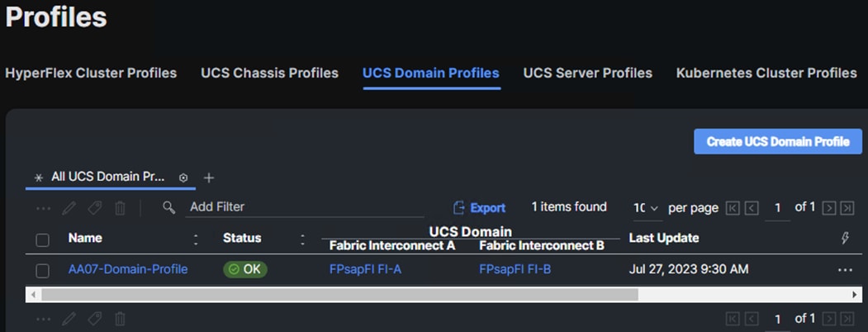The height and width of the screenshot is (332, 868).
Task: Go to next page using bottom pager
Action: coord(828,319)
